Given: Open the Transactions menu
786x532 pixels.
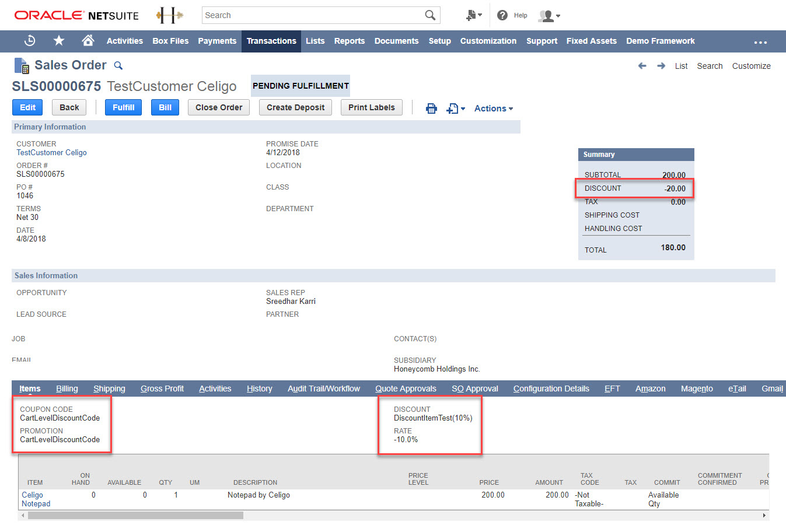Looking at the screenshot, I should pos(271,41).
